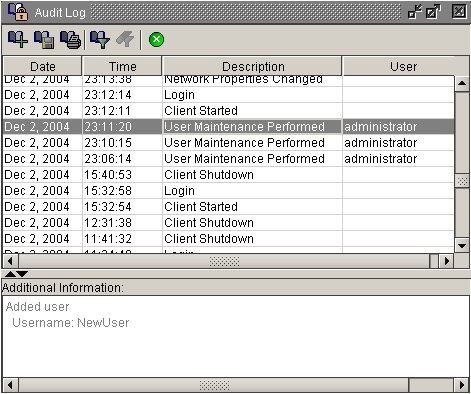Click the log table scroll left arrow
The height and width of the screenshot is (394, 471).
tap(10, 261)
